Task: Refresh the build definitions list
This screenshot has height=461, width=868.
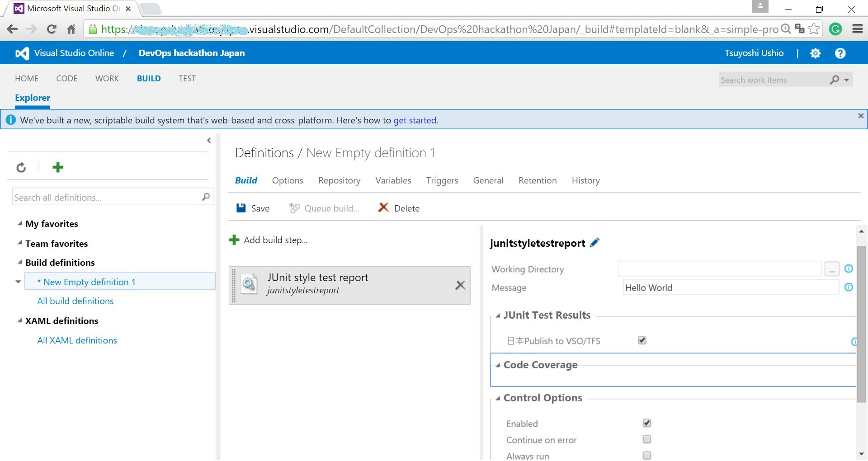Action: [x=21, y=168]
